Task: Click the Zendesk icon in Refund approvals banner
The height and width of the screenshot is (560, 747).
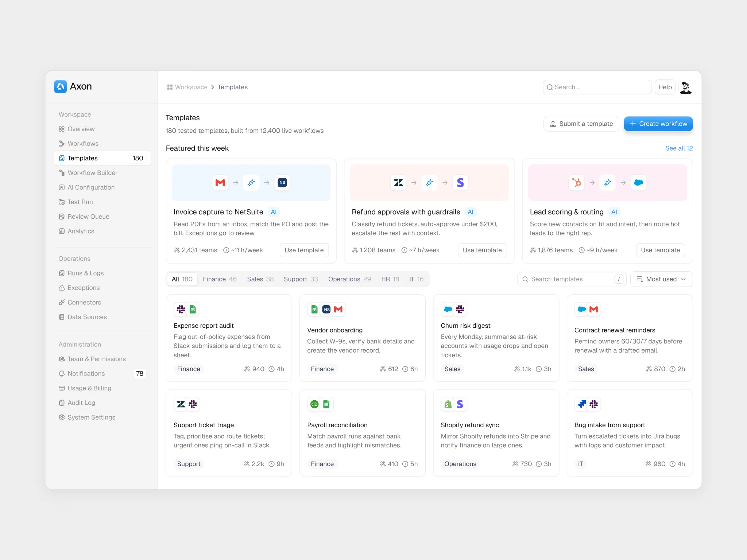Action: 398,183
